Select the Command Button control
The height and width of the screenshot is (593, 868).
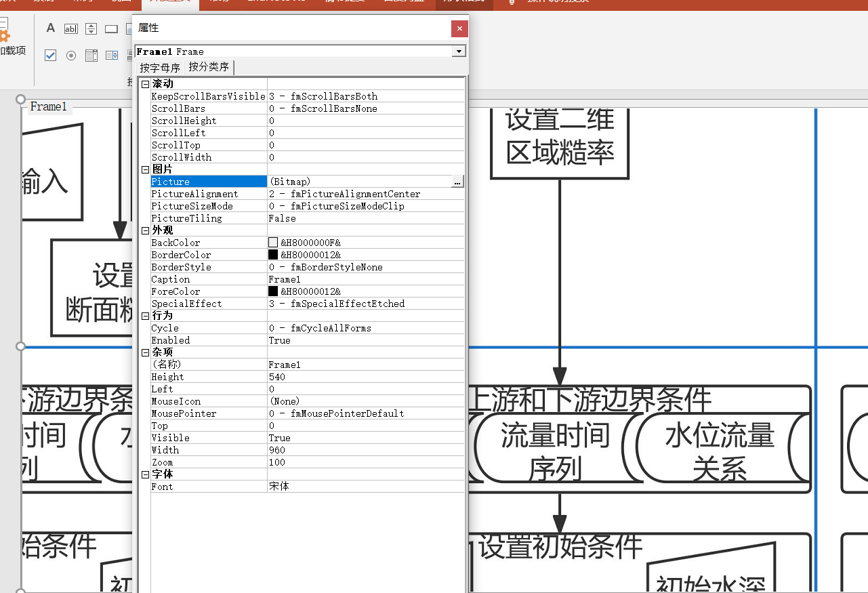[112, 28]
